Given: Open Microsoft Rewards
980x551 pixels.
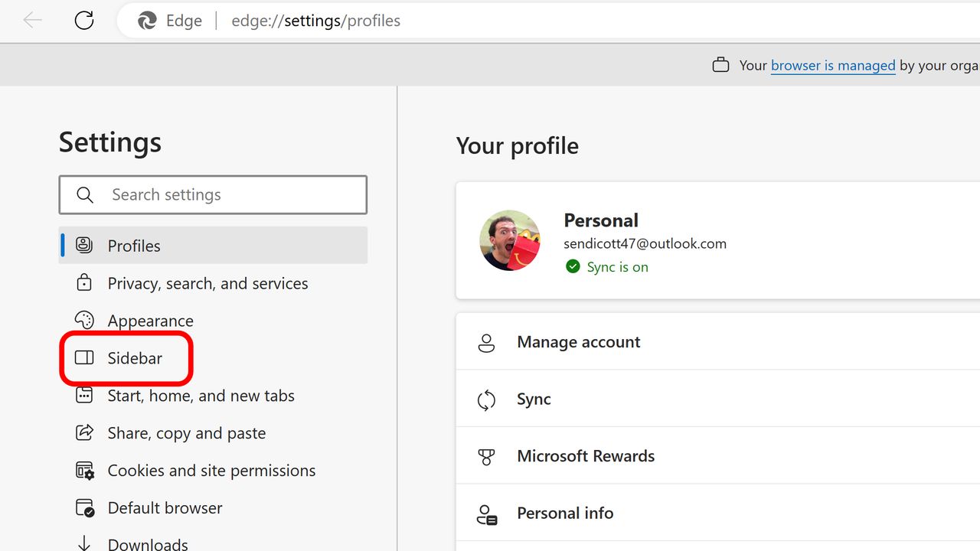Looking at the screenshot, I should [718, 455].
